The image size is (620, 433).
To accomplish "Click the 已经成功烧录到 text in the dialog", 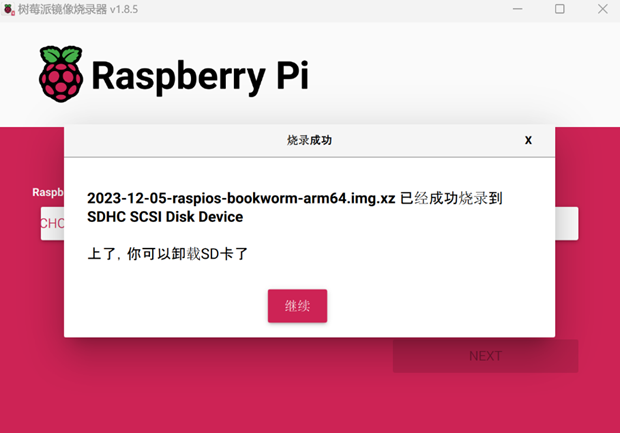I will click(x=451, y=198).
